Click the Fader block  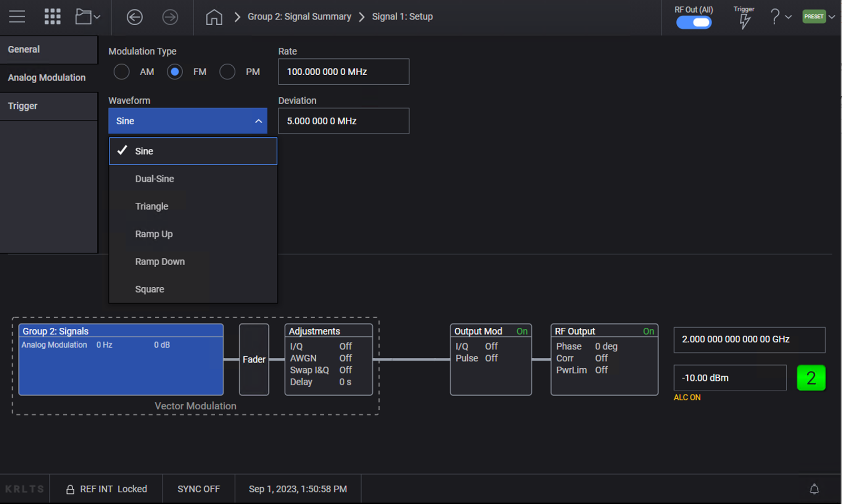point(254,359)
